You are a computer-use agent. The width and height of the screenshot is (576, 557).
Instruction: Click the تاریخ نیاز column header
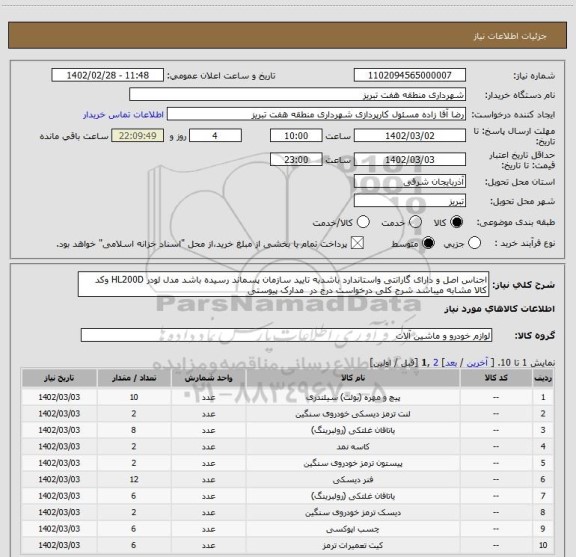(59, 378)
